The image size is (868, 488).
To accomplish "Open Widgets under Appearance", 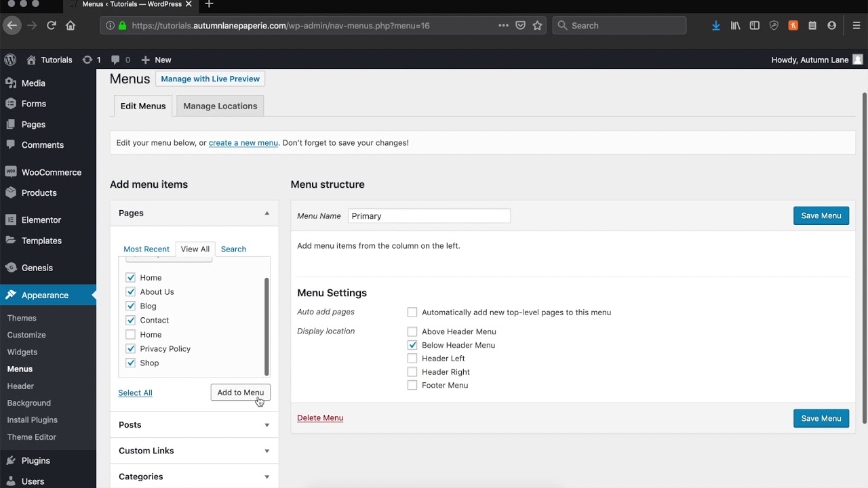I will pos(22,352).
